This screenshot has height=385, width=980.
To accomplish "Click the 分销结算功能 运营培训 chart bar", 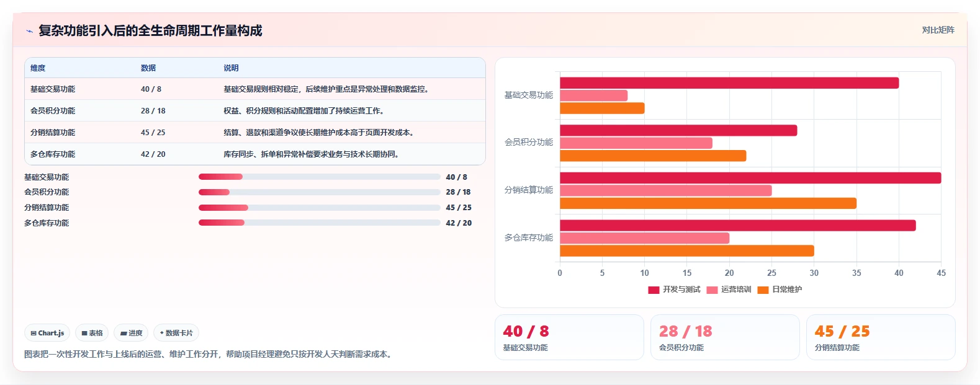I will coord(666,191).
